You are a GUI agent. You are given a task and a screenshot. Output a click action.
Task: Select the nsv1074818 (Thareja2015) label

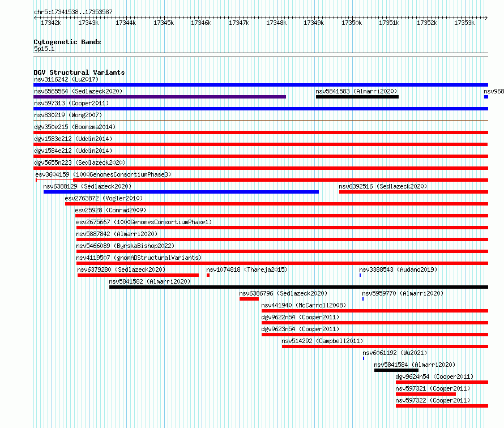coord(247,269)
